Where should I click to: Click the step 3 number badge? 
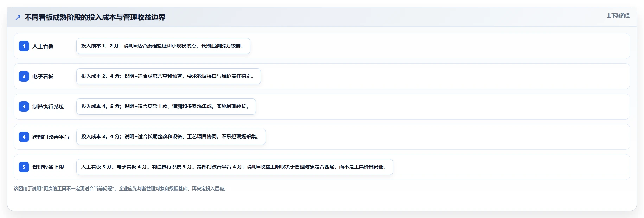click(24, 107)
